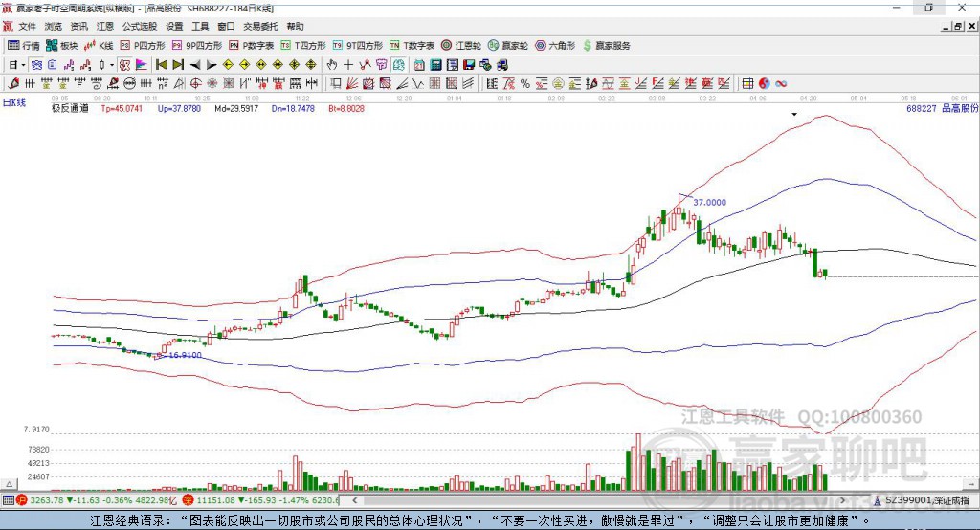Viewport: 980px width, 530px height.
Task: Select the hand pan tool
Action: (x=331, y=65)
